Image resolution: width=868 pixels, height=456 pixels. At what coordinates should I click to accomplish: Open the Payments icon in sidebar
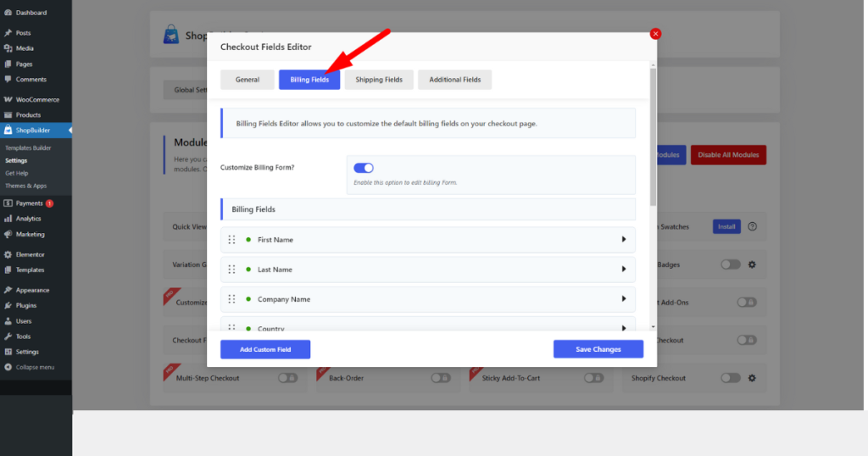click(8, 203)
